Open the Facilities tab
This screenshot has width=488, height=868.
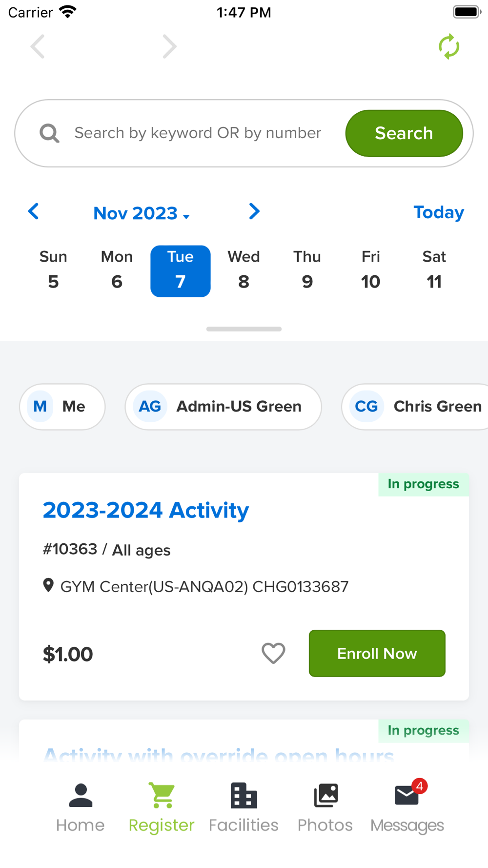point(244,808)
